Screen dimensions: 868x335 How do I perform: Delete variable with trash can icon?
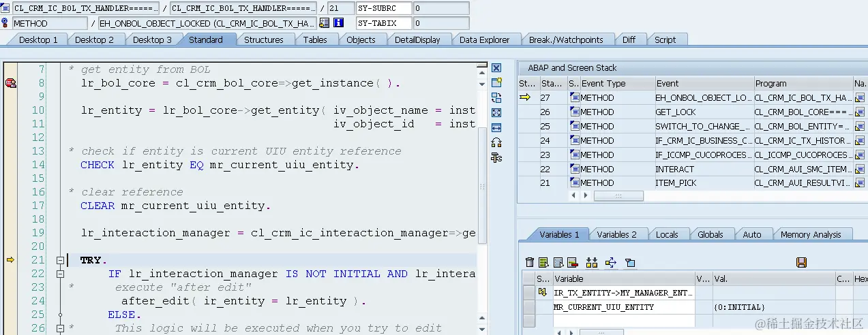[x=530, y=262]
